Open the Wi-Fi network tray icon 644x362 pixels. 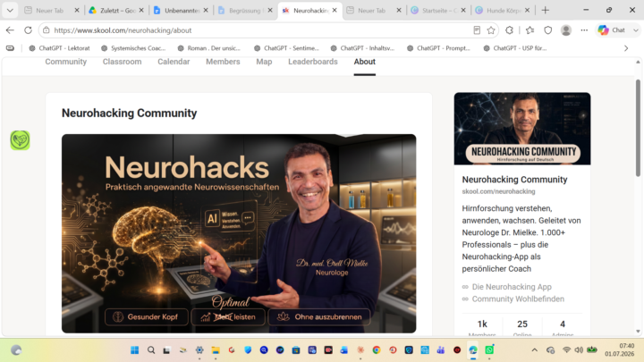(x=566, y=350)
